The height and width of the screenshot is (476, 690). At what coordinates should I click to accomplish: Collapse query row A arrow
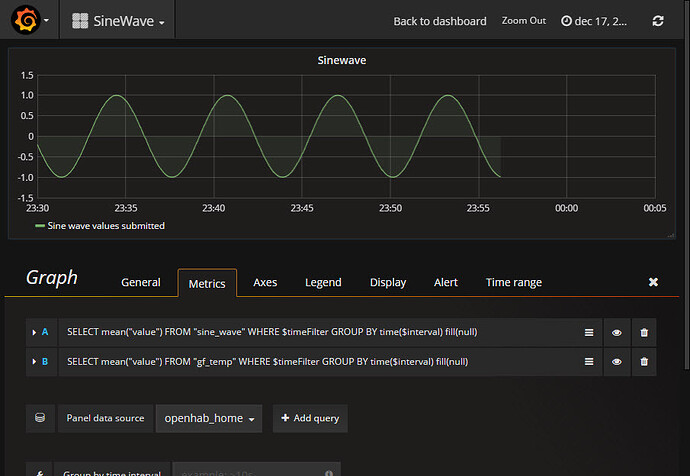click(34, 332)
